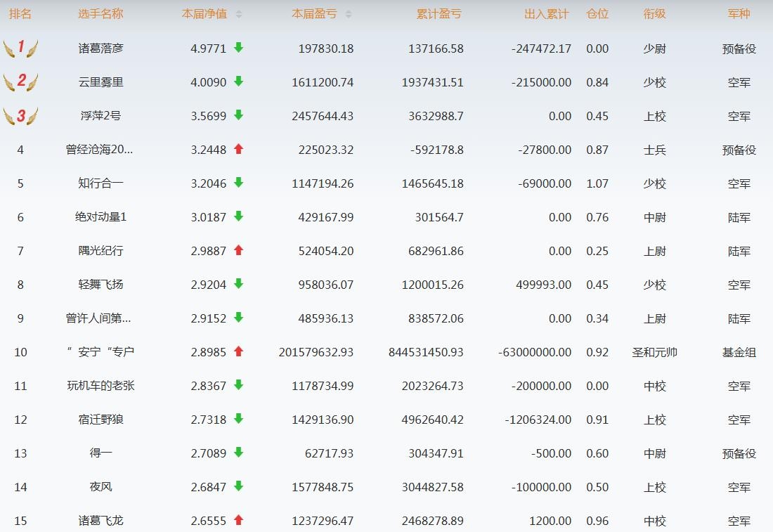Screen dimensions: 773x532
Task: Open player 诸葛落彦 profile
Action: pyautogui.click(x=100, y=48)
